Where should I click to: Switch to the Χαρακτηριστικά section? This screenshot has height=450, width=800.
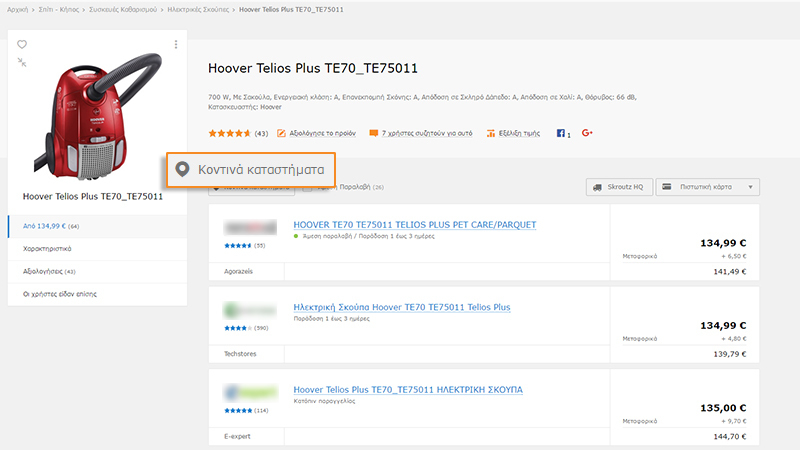click(97, 249)
